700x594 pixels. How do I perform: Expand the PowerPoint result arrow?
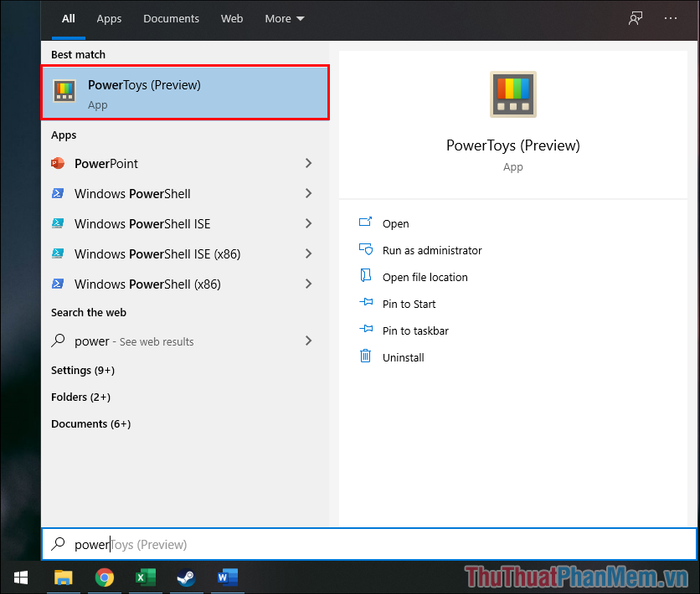click(x=308, y=163)
